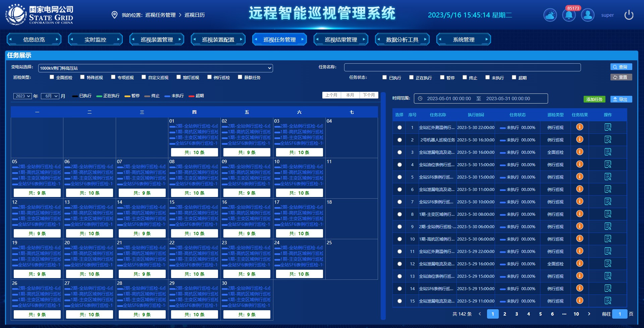Image resolution: width=644 pixels, height=328 pixels.
Task: Select the radio button for task row 5
Action: [399, 177]
